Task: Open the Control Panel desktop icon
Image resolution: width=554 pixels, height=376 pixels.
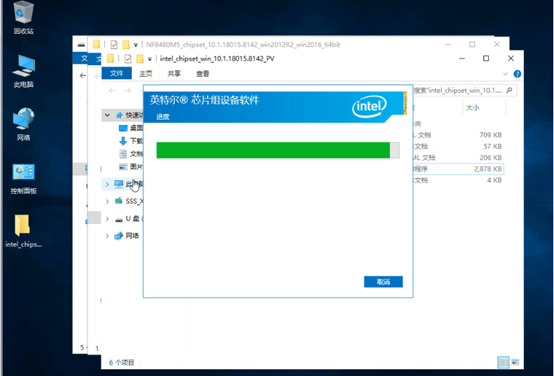Action: [x=24, y=178]
